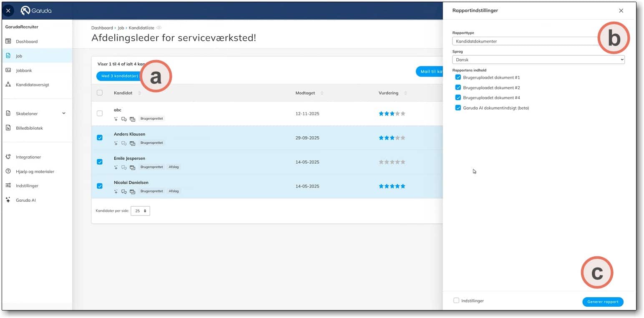Click the Skabeloner document icon
The image size is (644, 318).
[x=8, y=113]
